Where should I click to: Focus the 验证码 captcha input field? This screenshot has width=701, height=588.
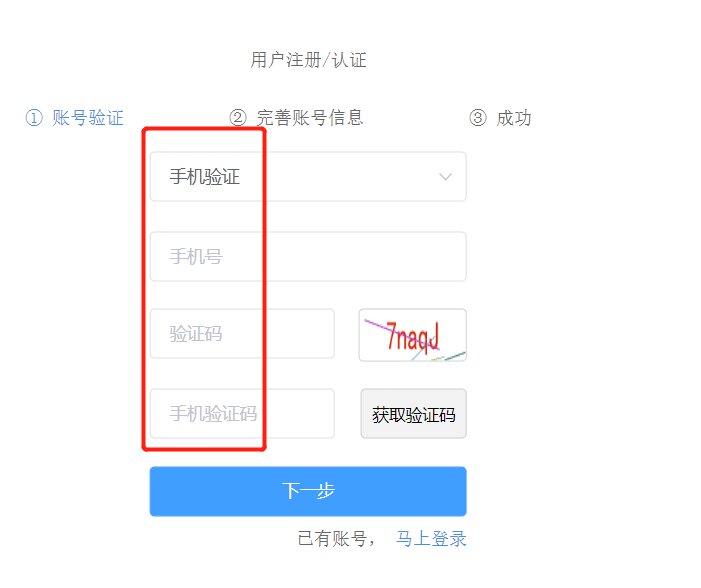point(242,334)
